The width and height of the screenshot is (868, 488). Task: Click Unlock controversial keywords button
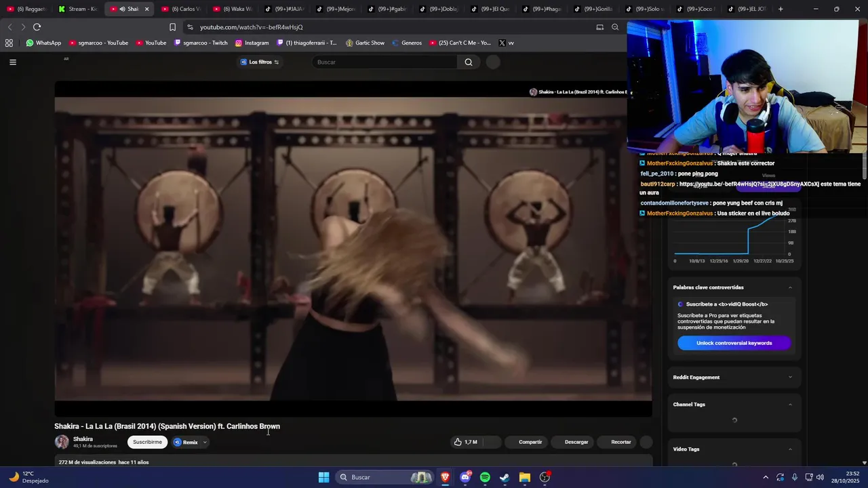coord(734,343)
